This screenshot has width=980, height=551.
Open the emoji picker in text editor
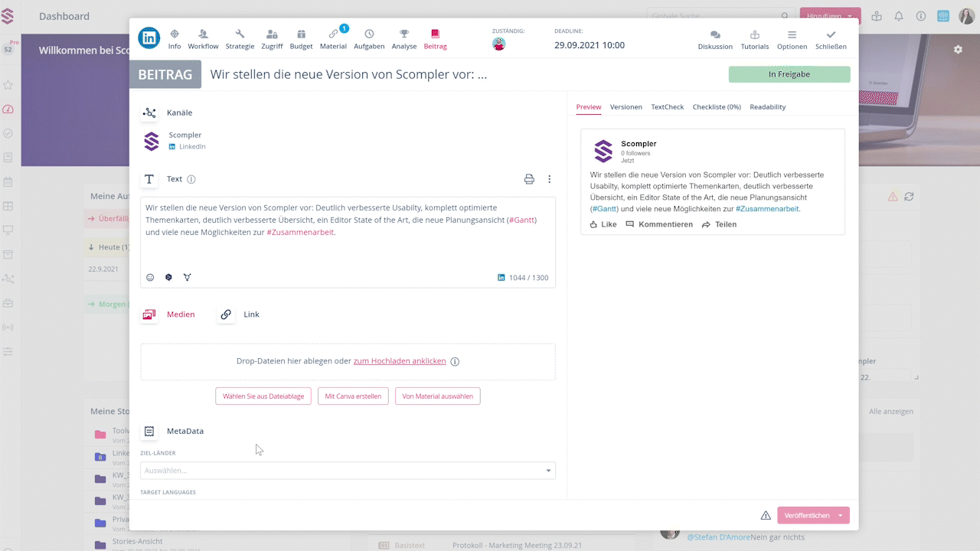coord(150,277)
